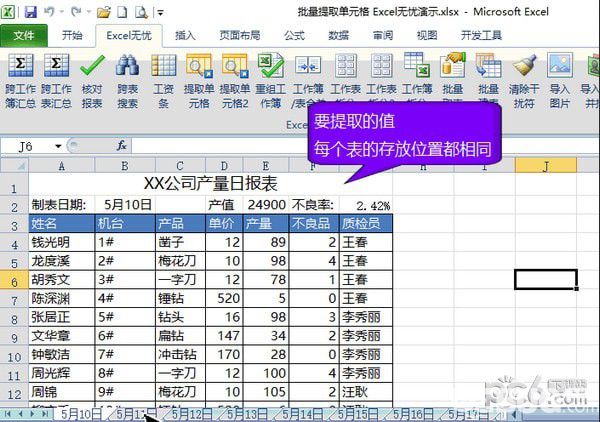Image resolution: width=600 pixels, height=422 pixels.
Task: Click the title cell XX公司产量日报表
Action: 210,184
